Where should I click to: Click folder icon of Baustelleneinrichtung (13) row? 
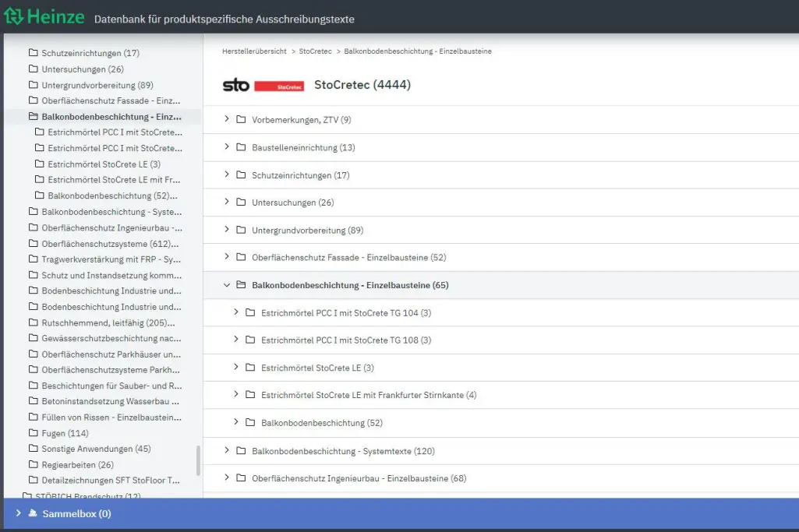pyautogui.click(x=241, y=147)
